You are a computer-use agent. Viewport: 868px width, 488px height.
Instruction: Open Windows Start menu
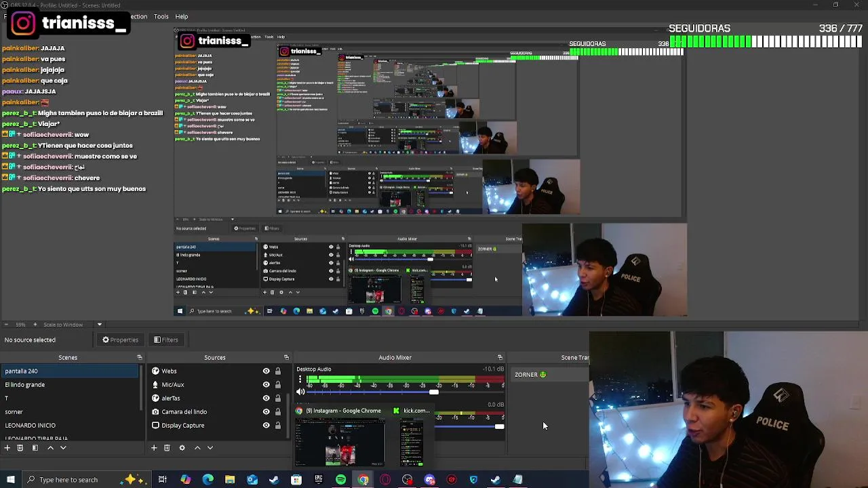tap(10, 480)
